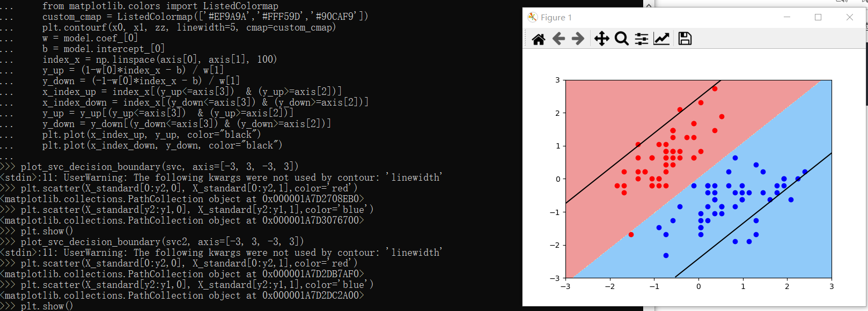Click the x-axis tick label −3
Viewport: 868px width, 311px height.
tap(565, 286)
